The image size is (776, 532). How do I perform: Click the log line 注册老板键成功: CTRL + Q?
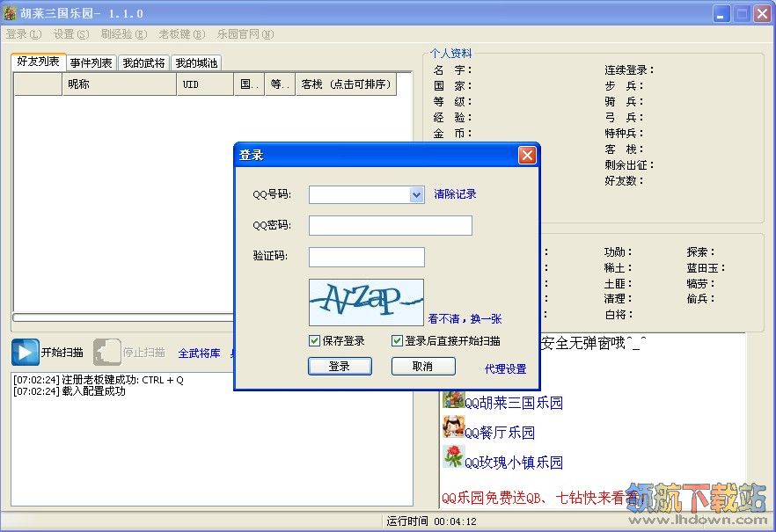click(x=99, y=380)
